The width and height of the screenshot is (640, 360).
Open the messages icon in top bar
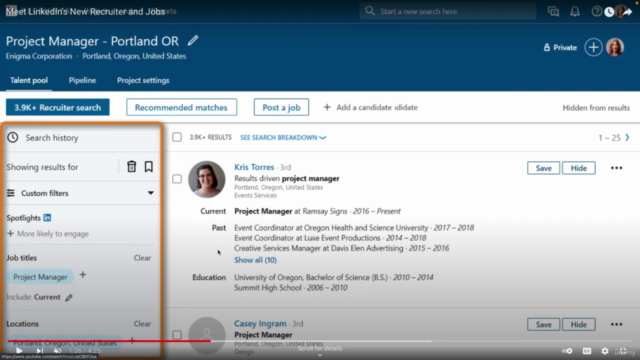pos(553,11)
